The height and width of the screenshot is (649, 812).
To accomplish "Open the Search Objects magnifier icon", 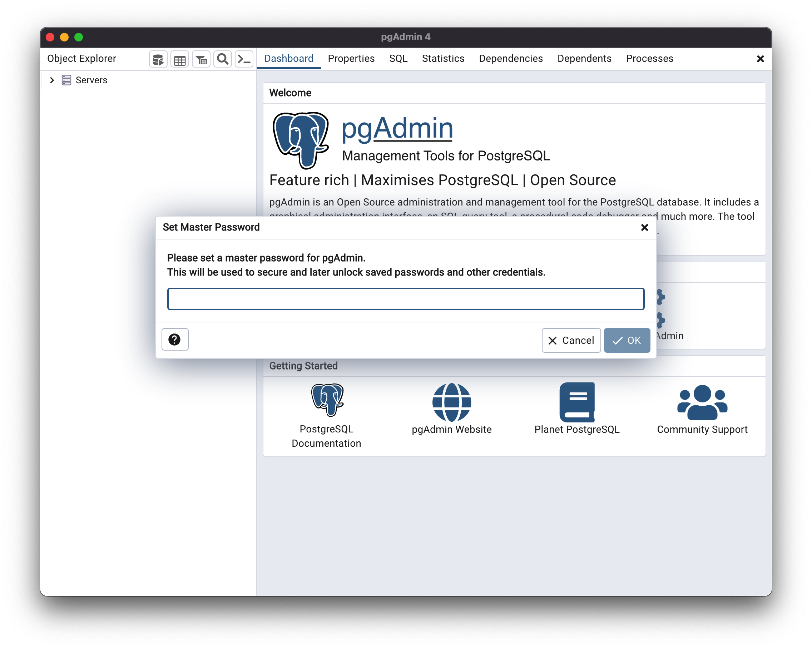I will point(223,59).
